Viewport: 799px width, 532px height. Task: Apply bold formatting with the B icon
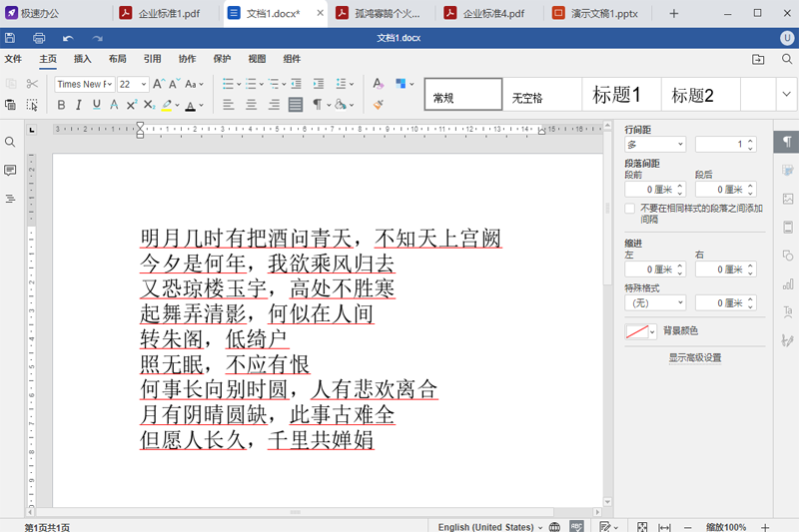[x=62, y=105]
